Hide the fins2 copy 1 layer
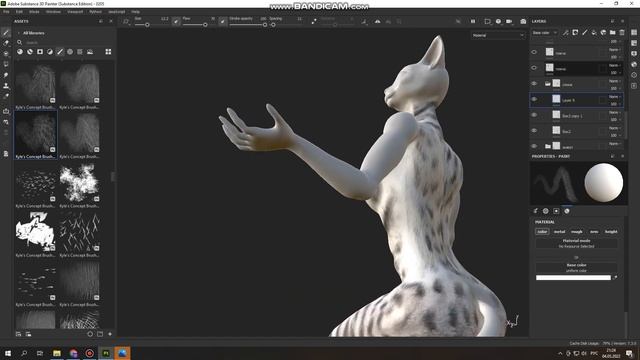This screenshot has width=640, height=360. (x=534, y=115)
